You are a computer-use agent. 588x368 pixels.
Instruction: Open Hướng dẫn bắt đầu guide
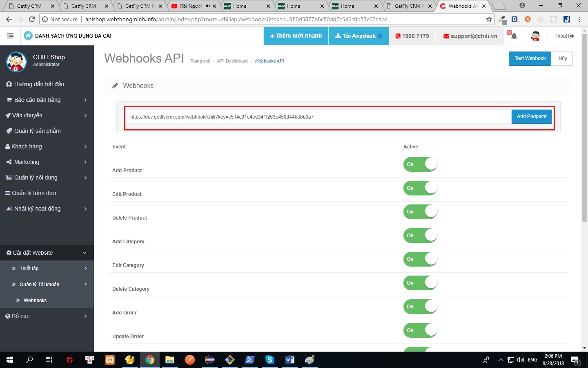(39, 84)
